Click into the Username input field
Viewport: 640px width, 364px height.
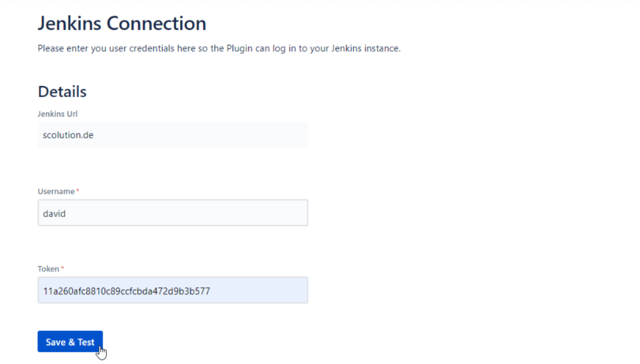pos(172,213)
